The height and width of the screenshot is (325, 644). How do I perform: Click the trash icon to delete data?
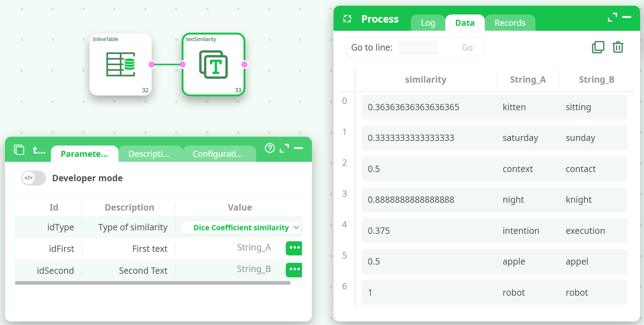coord(618,47)
